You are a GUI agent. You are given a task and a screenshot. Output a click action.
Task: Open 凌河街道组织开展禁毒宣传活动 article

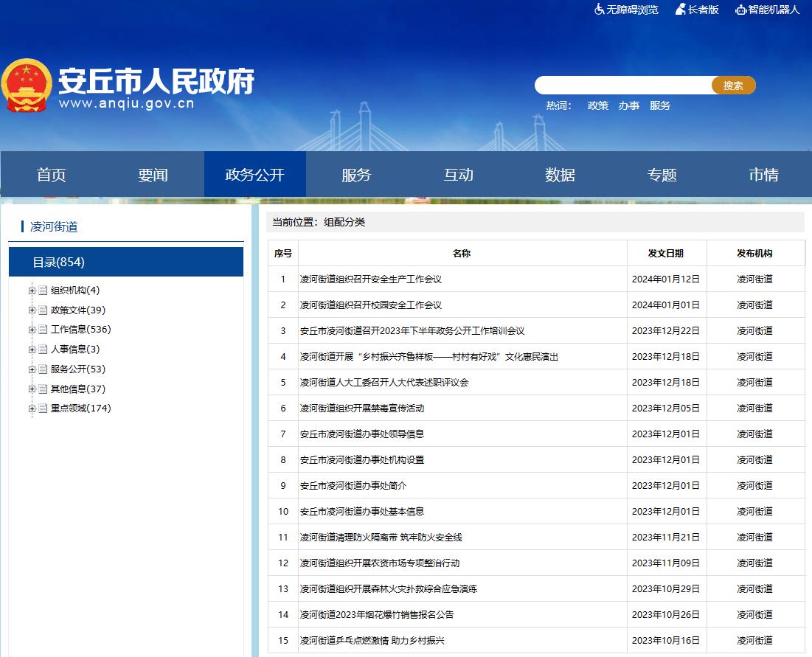click(x=362, y=409)
